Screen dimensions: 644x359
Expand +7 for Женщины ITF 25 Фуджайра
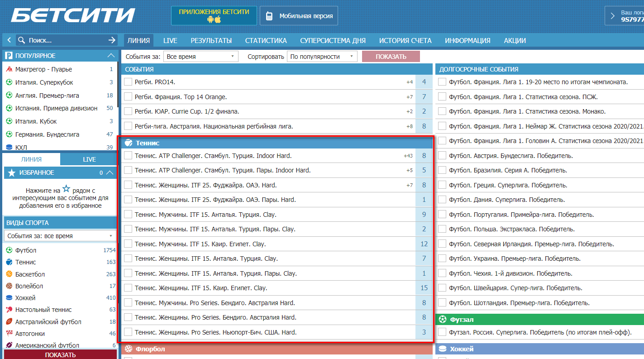coord(410,185)
